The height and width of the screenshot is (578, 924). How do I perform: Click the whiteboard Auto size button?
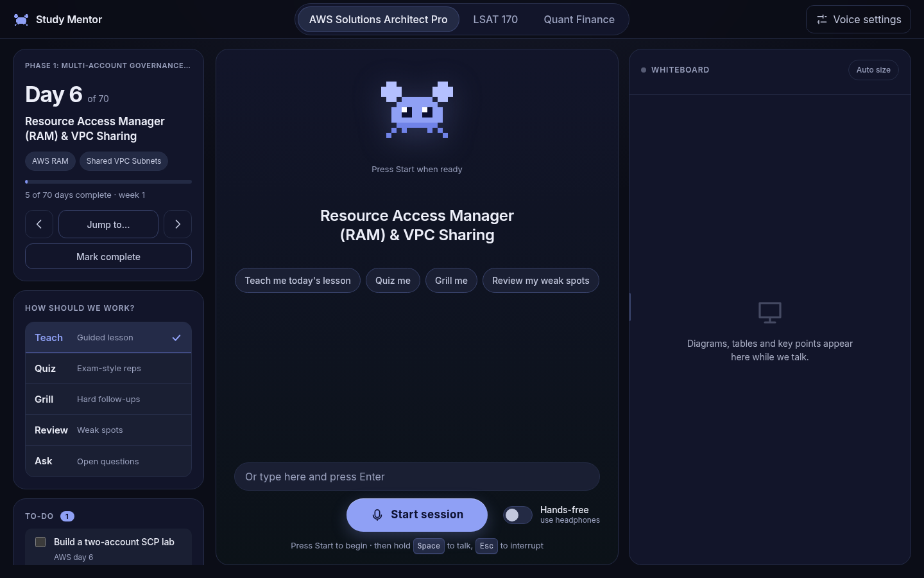(x=873, y=70)
